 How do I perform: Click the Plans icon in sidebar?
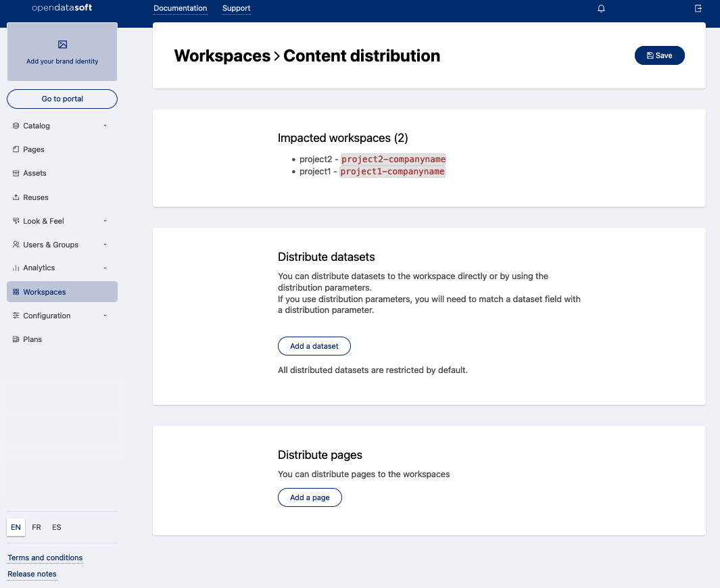[16, 339]
